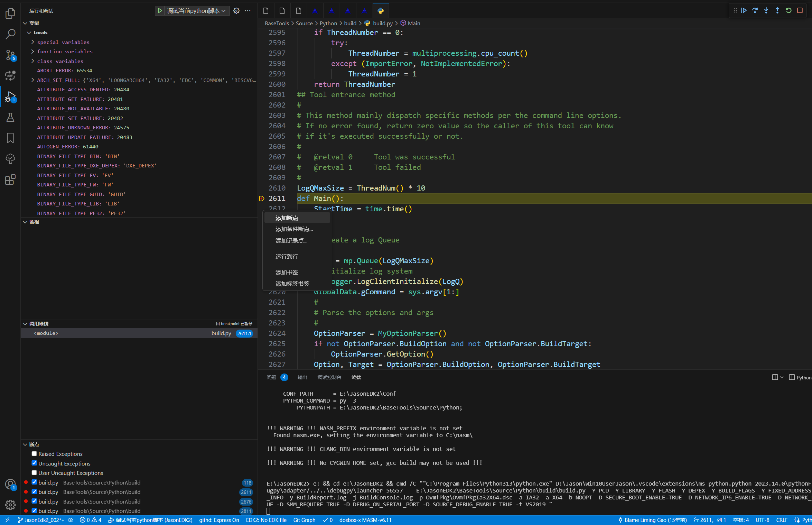Image resolution: width=812 pixels, height=525 pixels.
Task: Expand function variables
Action: point(32,52)
